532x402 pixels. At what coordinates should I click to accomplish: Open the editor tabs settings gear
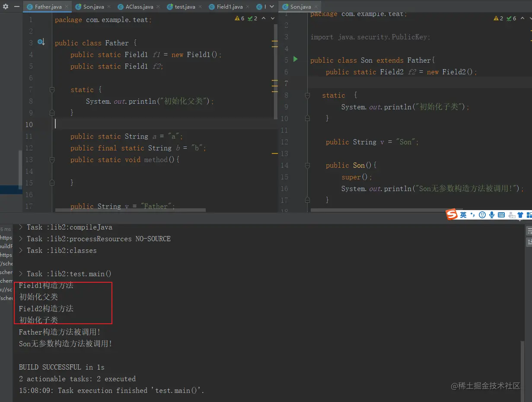click(x=6, y=7)
